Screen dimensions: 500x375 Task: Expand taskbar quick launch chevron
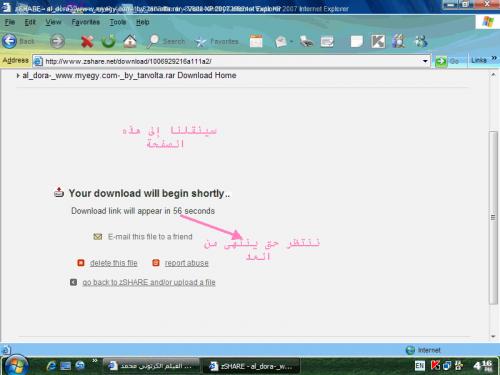pyautogui.click(x=95, y=360)
